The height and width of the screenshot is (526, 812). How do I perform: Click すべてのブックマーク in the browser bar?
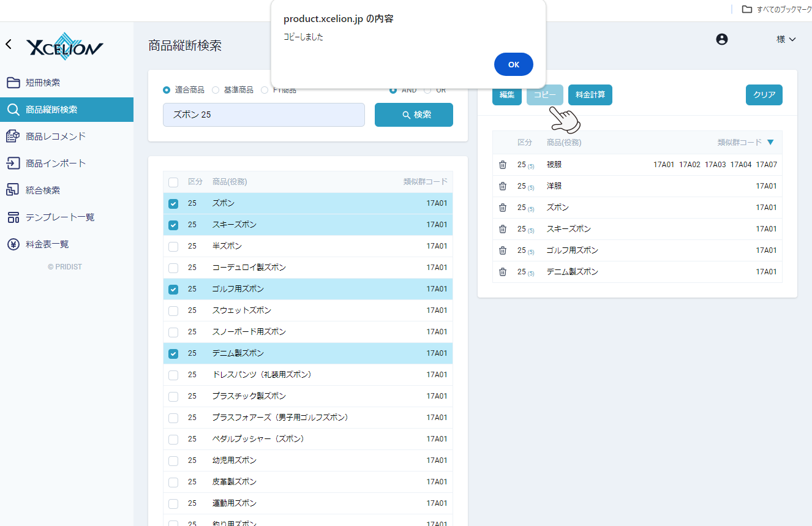784,9
